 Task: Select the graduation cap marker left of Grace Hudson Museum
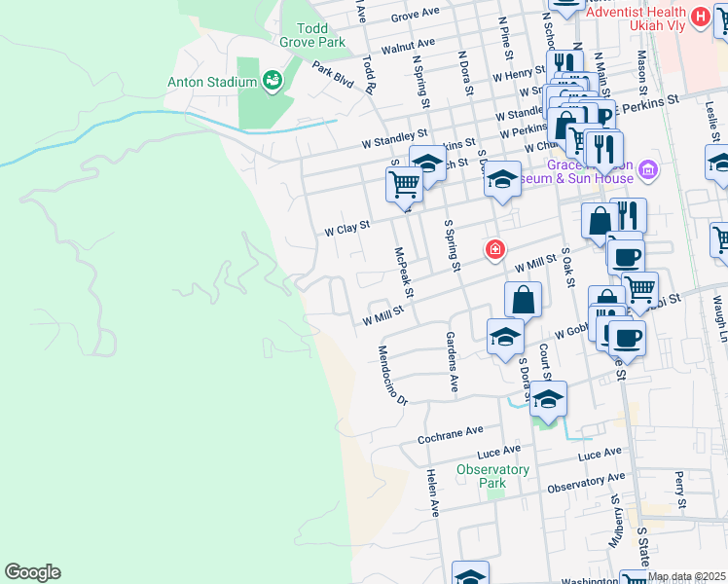(502, 180)
